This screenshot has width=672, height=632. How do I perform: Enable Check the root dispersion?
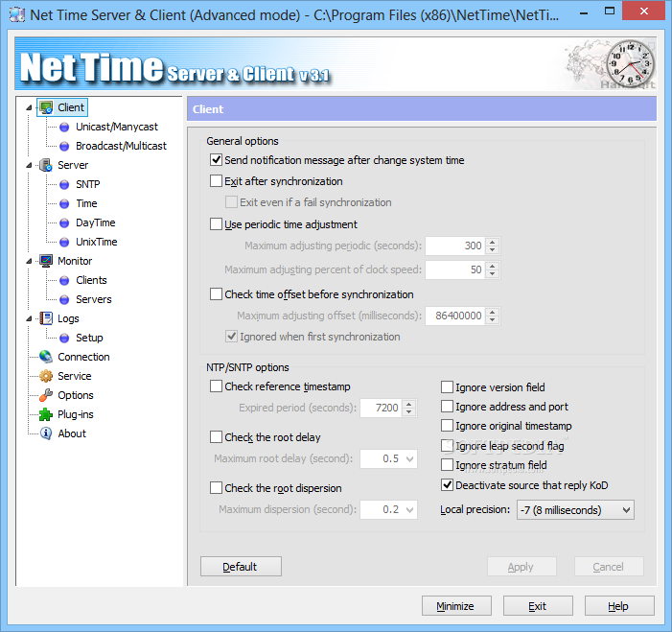click(x=216, y=488)
